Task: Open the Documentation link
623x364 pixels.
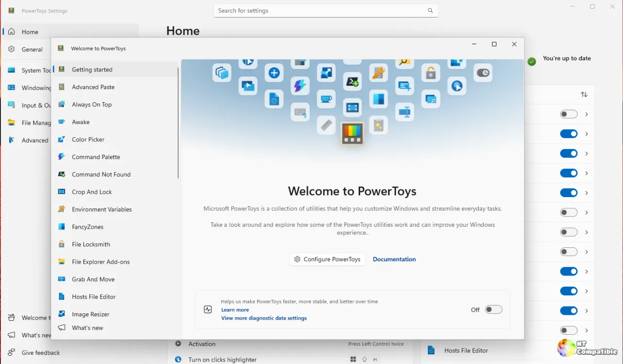Action: tap(394, 259)
